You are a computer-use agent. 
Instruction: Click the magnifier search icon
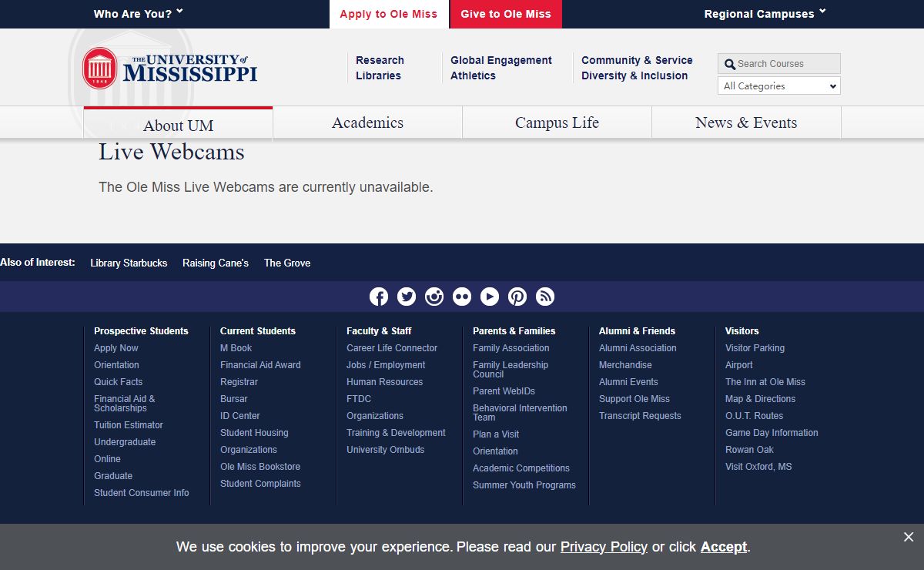click(x=730, y=64)
